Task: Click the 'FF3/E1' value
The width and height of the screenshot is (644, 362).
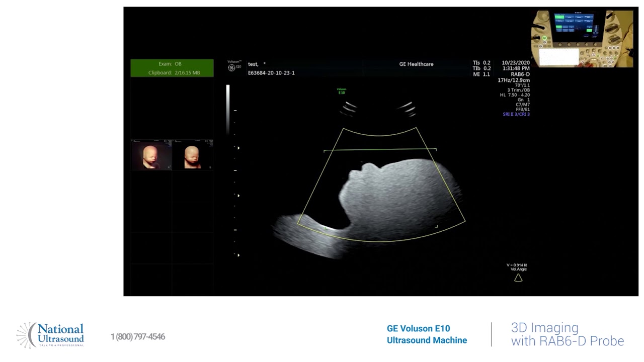Action: pyautogui.click(x=523, y=110)
